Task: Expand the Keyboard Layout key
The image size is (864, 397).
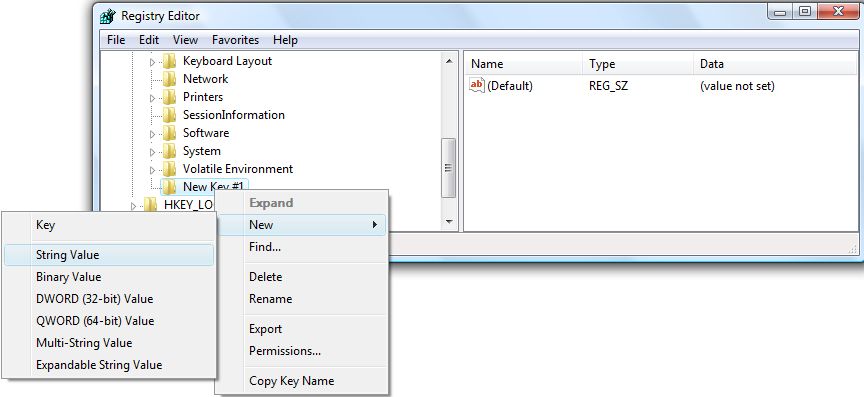Action: (153, 62)
